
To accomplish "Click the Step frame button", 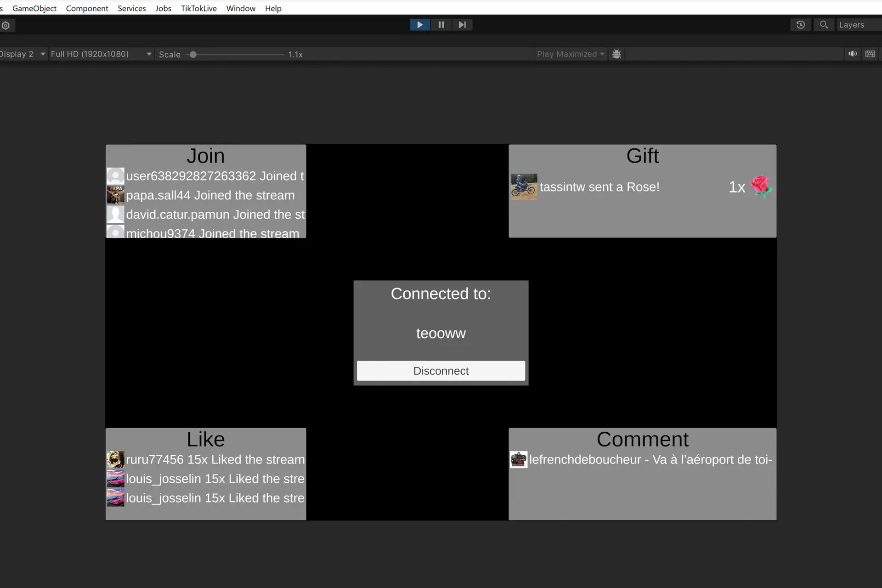I will click(x=462, y=25).
